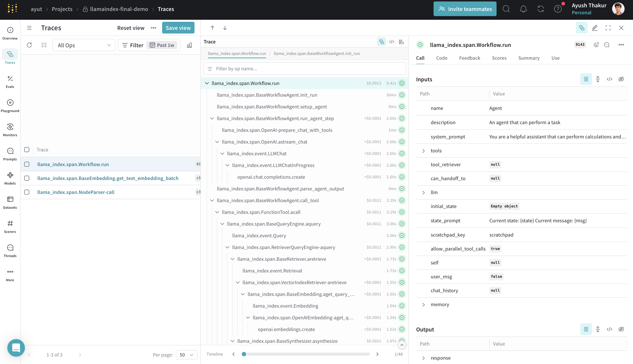The height and width of the screenshot is (364, 633).
Task: Expand the llm input row
Action: (x=423, y=192)
